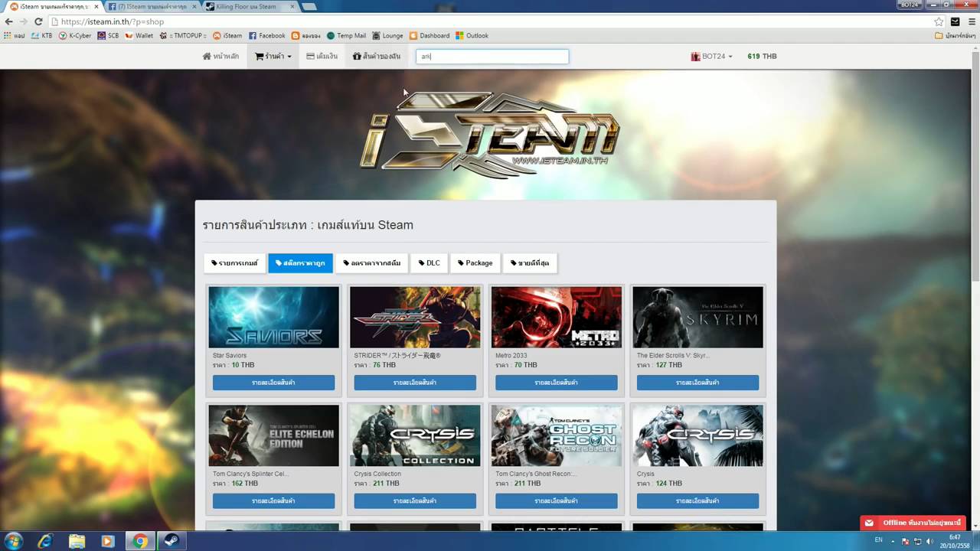Open the bookmarks folder at far right

coord(955,35)
